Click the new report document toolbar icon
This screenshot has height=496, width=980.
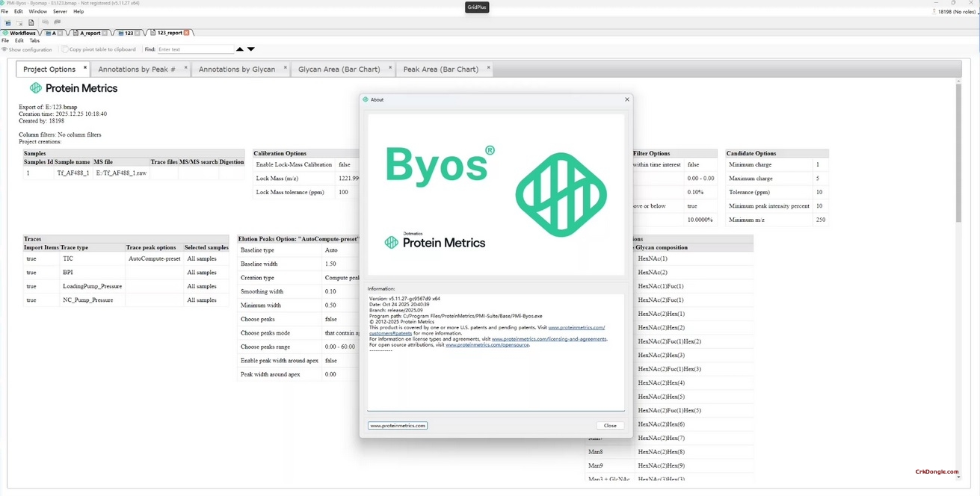[x=31, y=22]
